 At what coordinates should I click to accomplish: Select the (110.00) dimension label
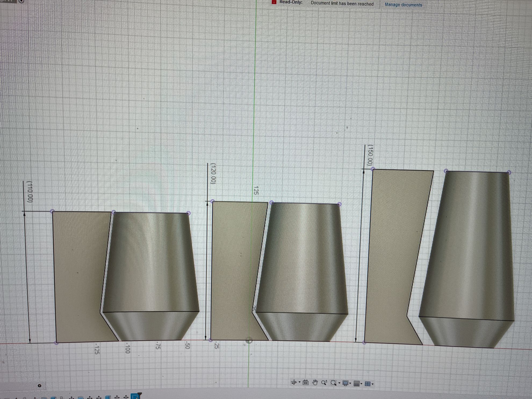pos(30,192)
